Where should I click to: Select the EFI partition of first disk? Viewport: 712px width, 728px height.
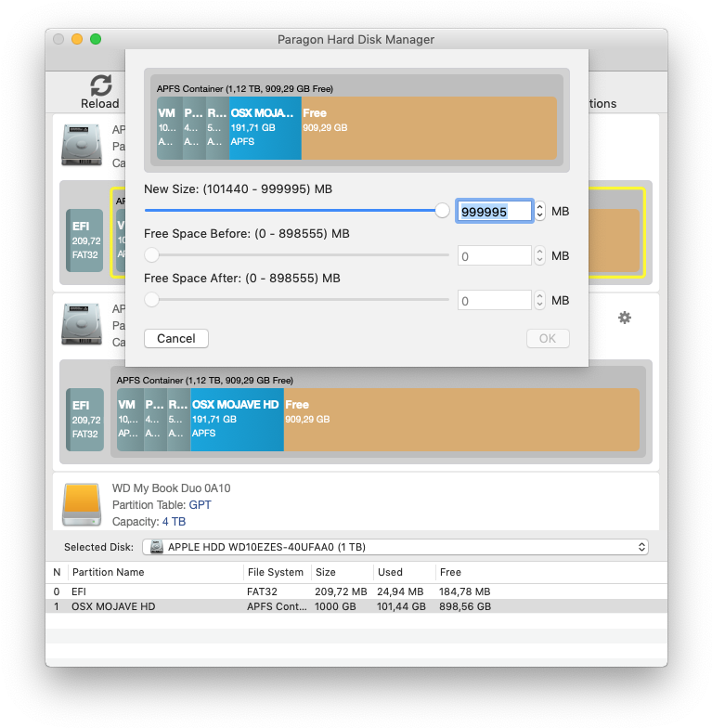click(84, 240)
